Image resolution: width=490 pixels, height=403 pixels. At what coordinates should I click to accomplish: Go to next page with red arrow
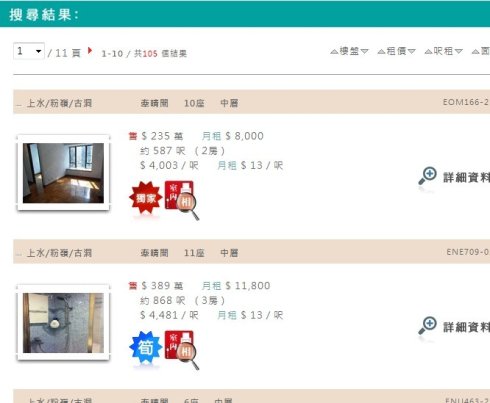click(90, 51)
